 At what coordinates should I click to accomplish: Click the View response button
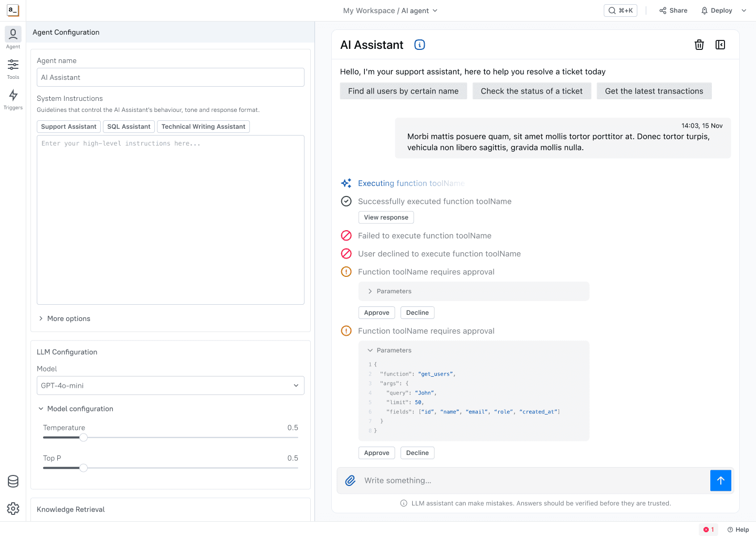[386, 218]
